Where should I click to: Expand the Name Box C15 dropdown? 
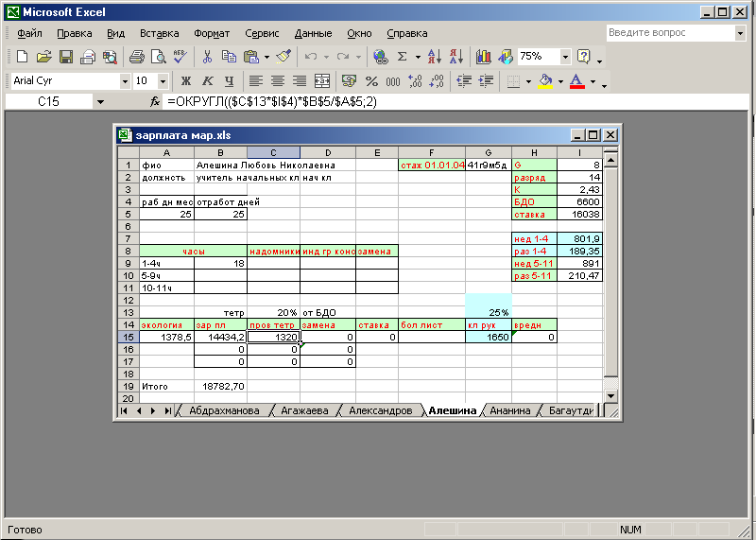(x=100, y=101)
